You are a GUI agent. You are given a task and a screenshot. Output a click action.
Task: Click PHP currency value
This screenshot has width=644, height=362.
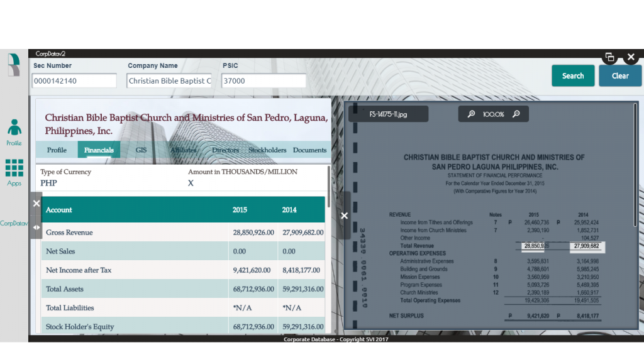pyautogui.click(x=48, y=183)
